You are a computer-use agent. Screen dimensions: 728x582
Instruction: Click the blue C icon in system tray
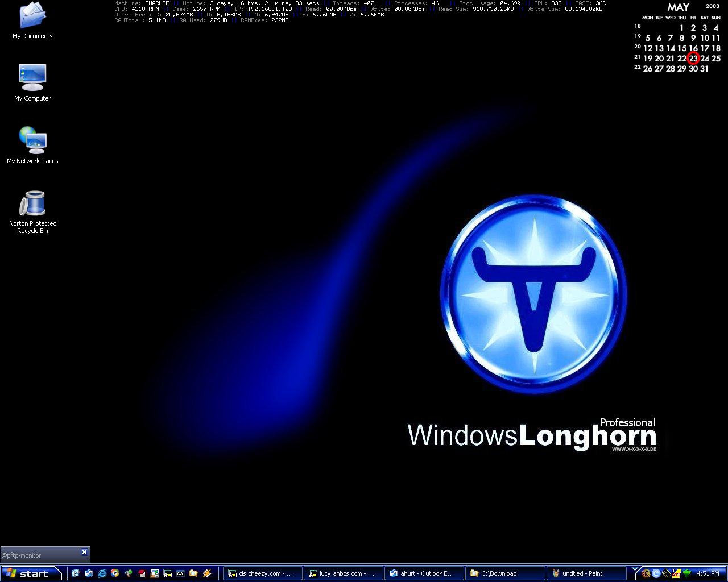pos(656,573)
